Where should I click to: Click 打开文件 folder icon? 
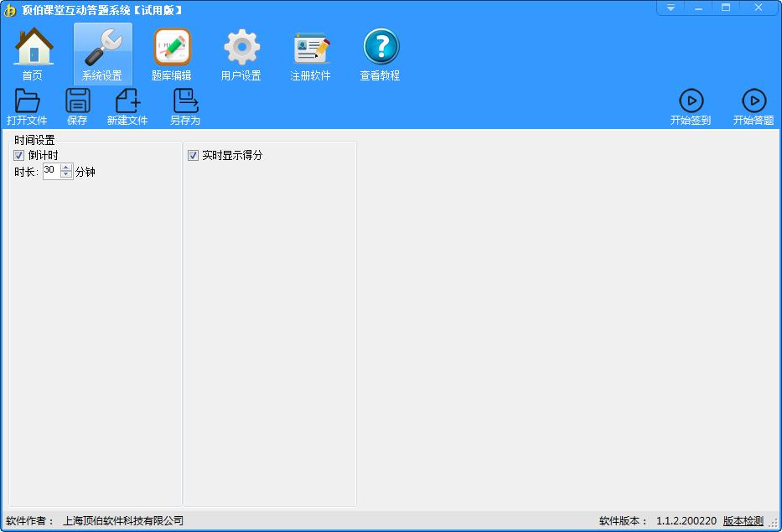coord(27,106)
